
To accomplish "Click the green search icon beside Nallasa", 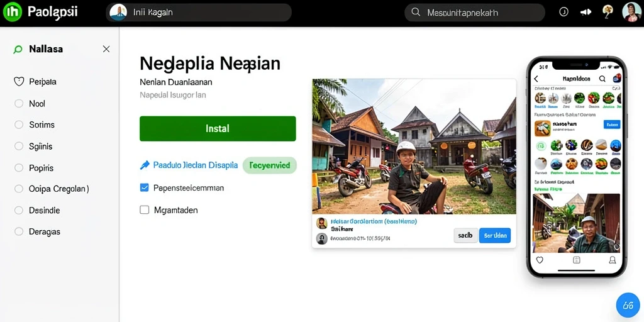I will [x=18, y=50].
